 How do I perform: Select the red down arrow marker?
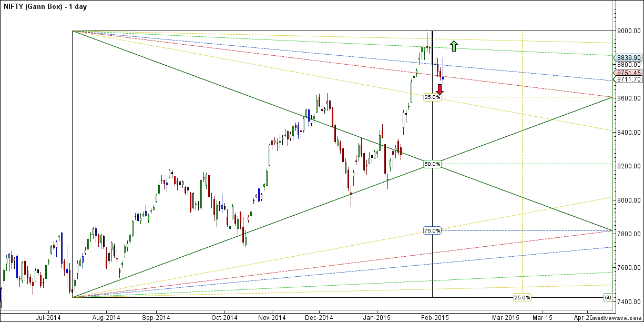pos(439,90)
